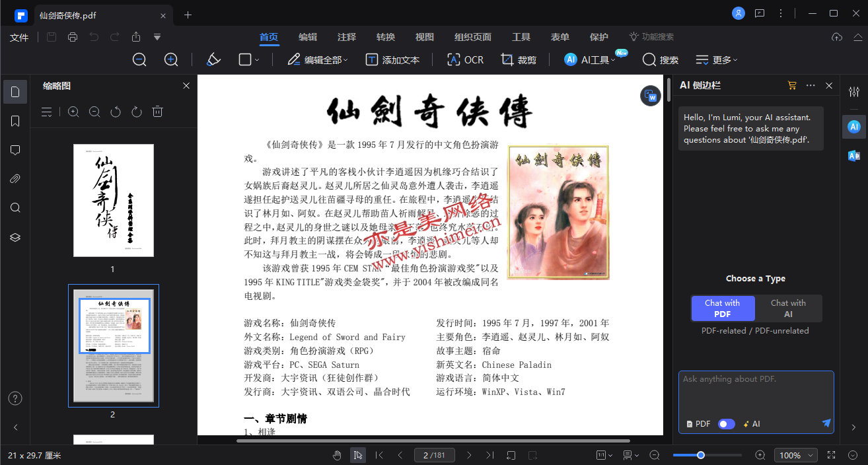This screenshot has width=868, height=465.
Task: Expand the 更多 menu
Action: point(717,59)
